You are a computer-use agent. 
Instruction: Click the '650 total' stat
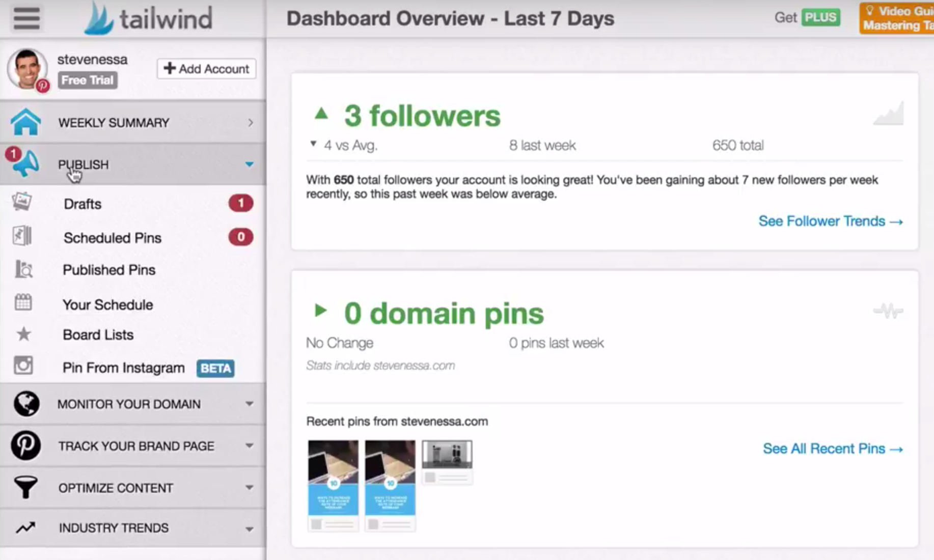[738, 145]
